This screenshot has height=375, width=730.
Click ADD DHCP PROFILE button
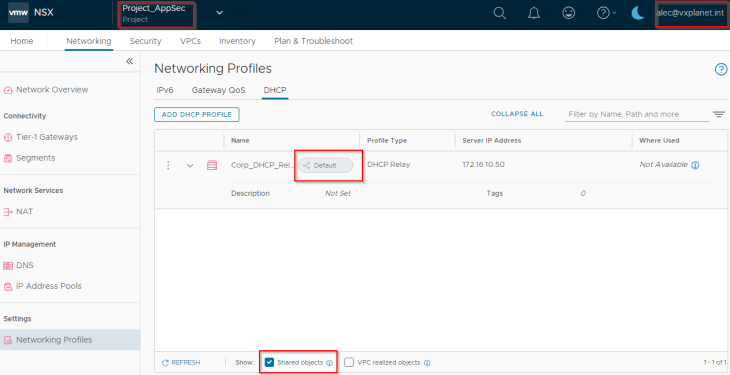coord(196,114)
